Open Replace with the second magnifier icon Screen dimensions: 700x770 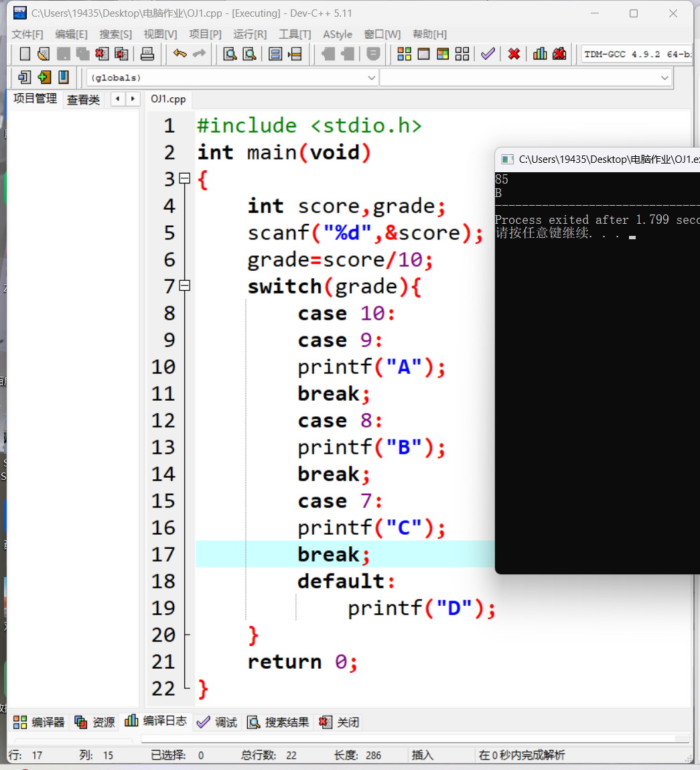(249, 54)
